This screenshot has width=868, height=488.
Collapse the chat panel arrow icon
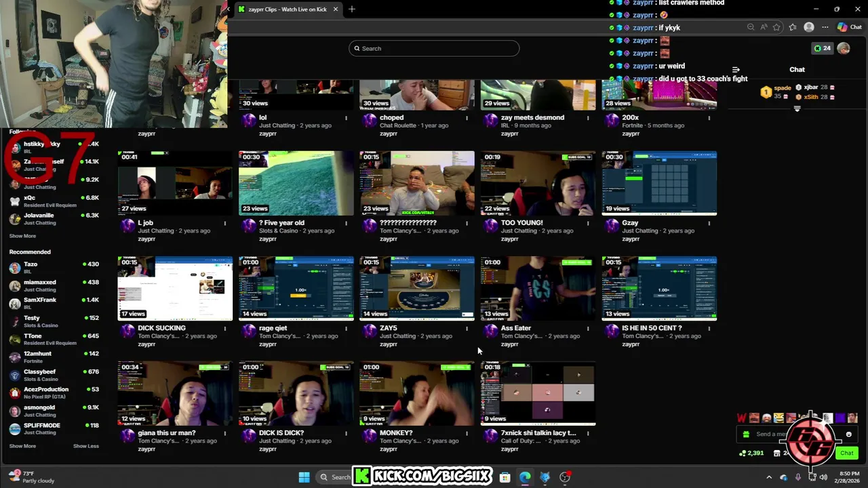click(x=736, y=69)
